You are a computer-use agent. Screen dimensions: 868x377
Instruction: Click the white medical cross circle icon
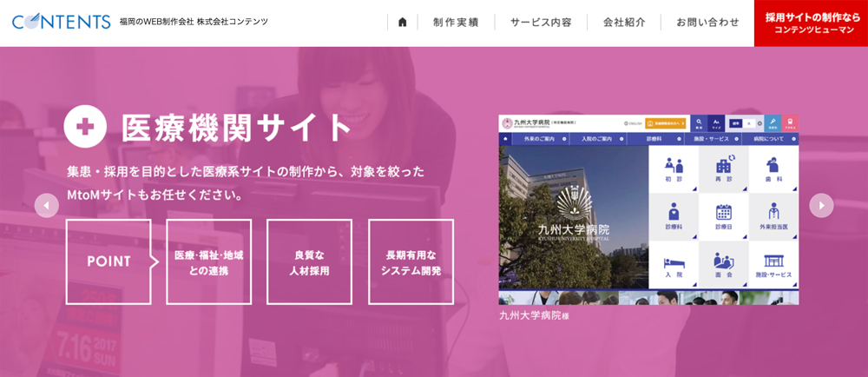86,127
